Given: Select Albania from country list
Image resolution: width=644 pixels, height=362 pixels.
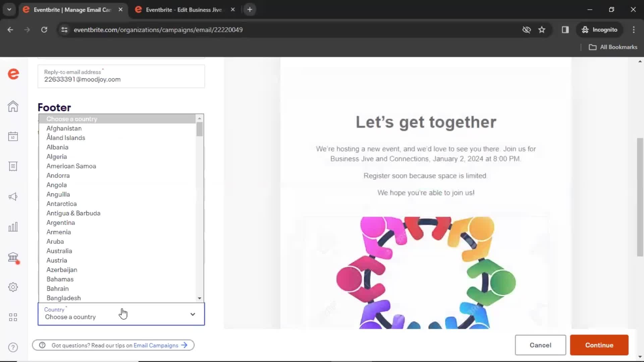Looking at the screenshot, I should [x=117, y=147].
